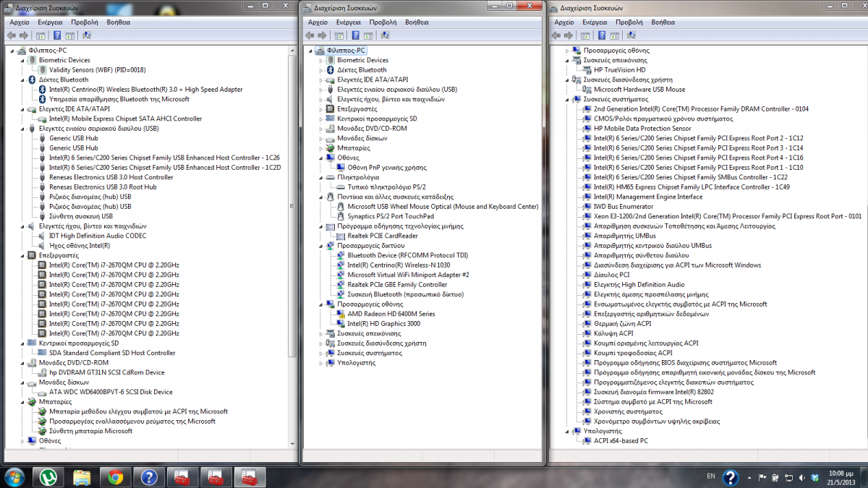Open Βοήθεια menu in the middle window
The width and height of the screenshot is (868, 488).
coord(417,22)
